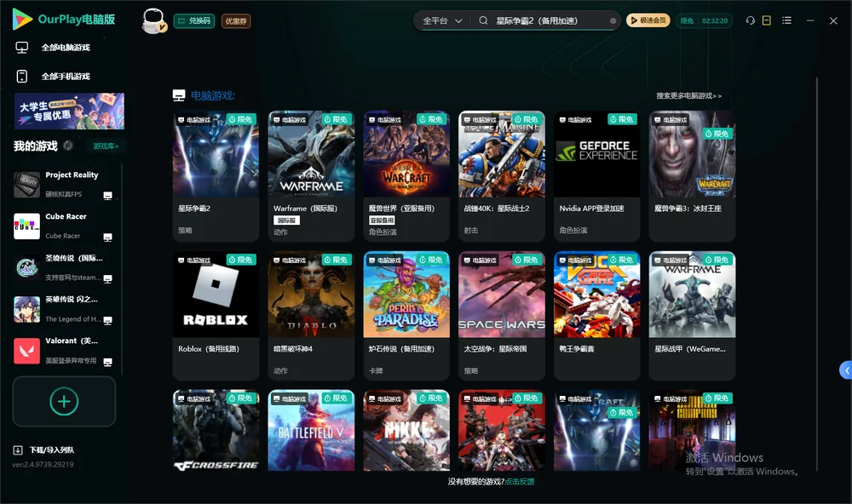The height and width of the screenshot is (504, 852).
Task: Click the yellow notes icon in title bar
Action: (767, 20)
